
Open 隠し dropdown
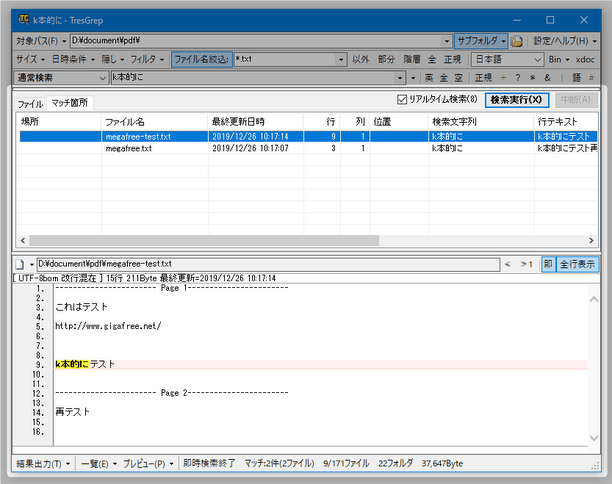tap(113, 59)
